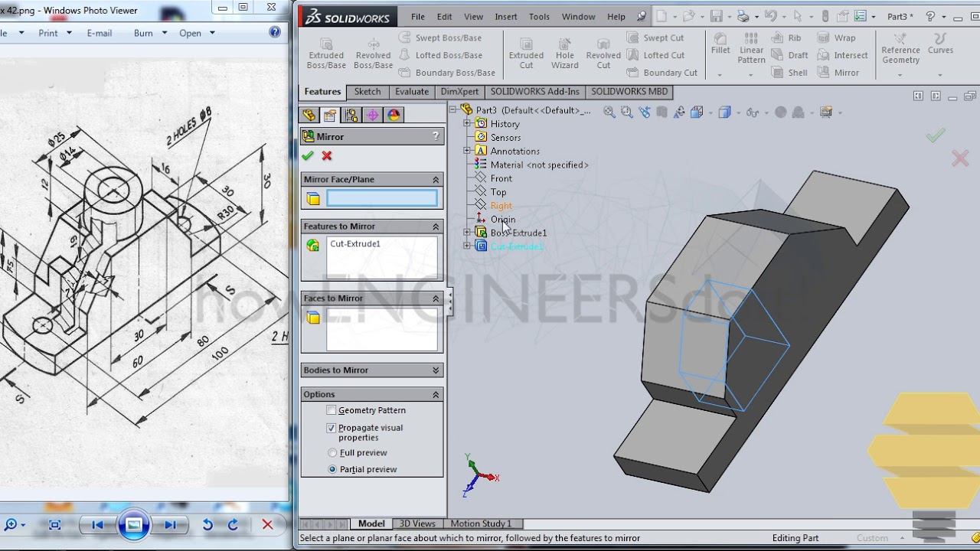This screenshot has width=980, height=551.
Task: Cancel the Mirror with red X
Action: click(x=327, y=155)
